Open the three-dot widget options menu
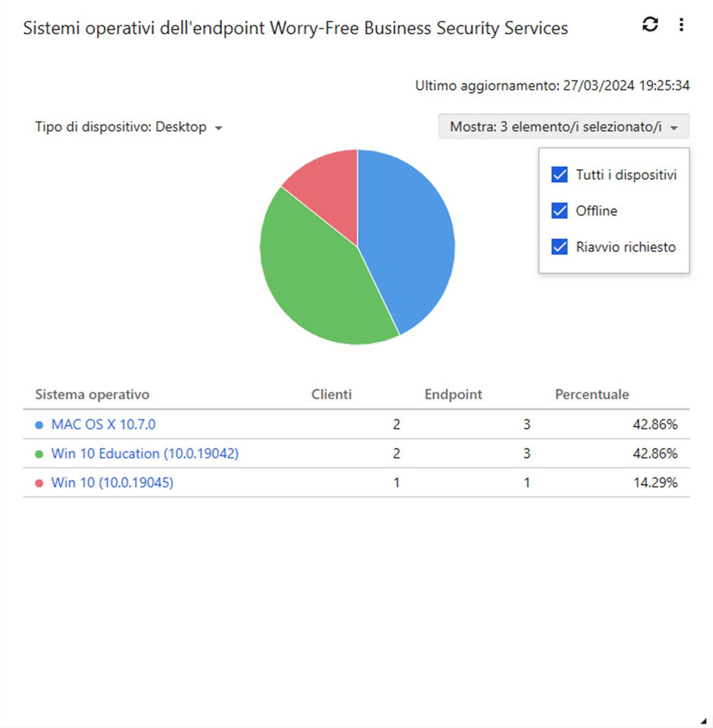The height and width of the screenshot is (728, 713). pos(681,24)
